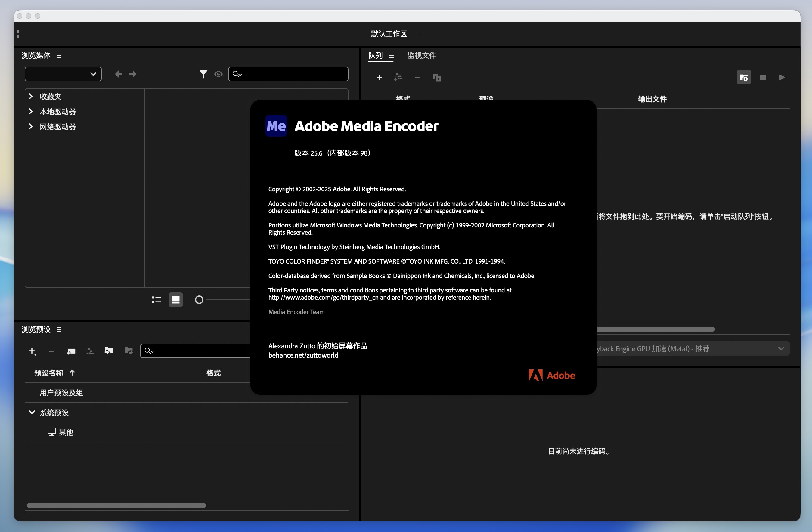Viewport: 812px width, 532px height.
Task: Toggle the preview visibility eye icon
Action: pos(218,74)
